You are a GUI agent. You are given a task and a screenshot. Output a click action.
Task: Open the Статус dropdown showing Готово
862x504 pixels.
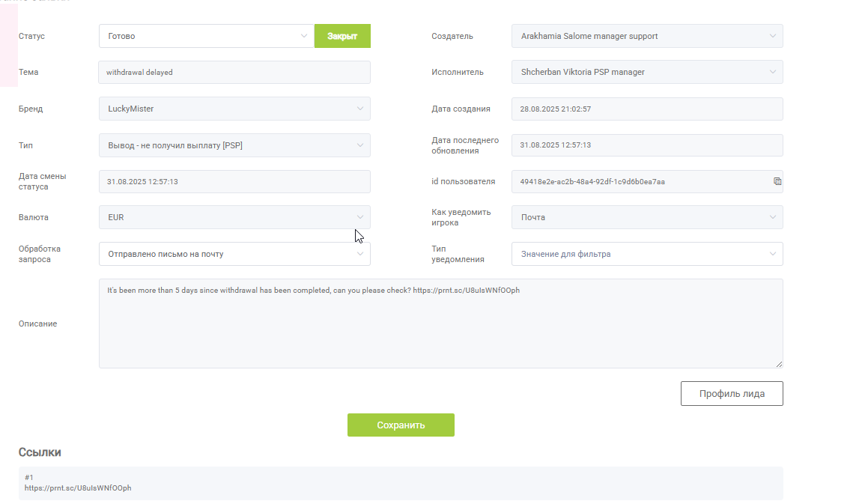coord(207,36)
